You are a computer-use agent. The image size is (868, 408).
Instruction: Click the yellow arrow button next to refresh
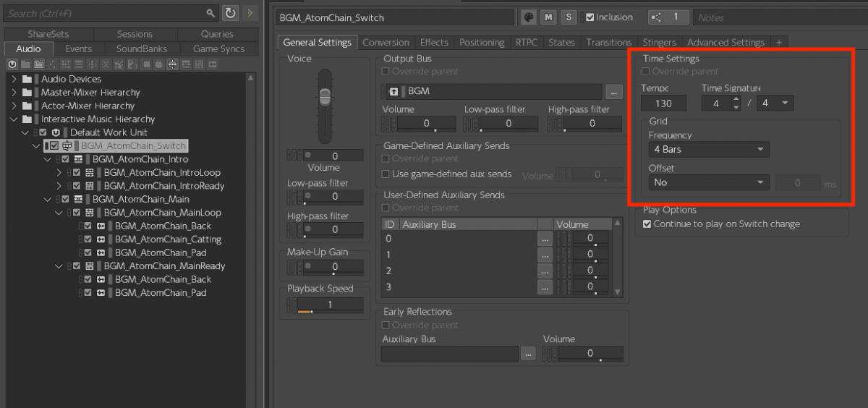point(250,13)
